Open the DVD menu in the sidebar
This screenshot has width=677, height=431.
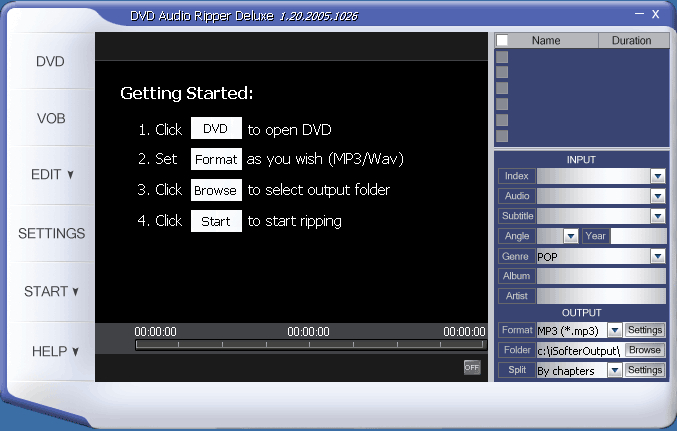pos(51,61)
